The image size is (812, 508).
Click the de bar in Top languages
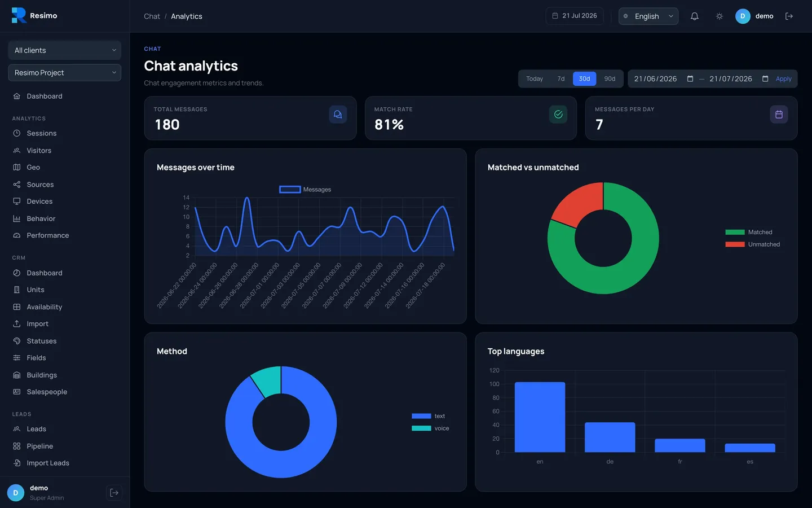(x=610, y=437)
